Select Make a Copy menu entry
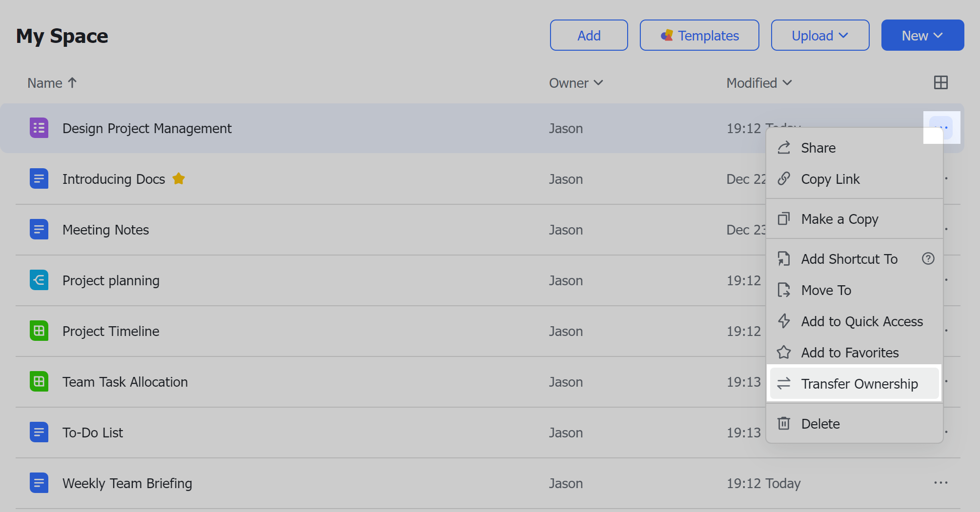 pos(839,219)
